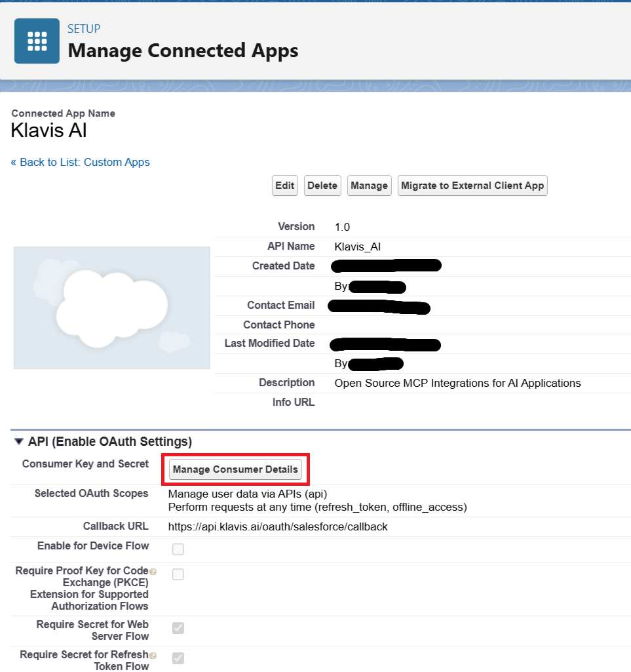This screenshot has width=631, height=672.
Task: Click the Callback URL value text
Action: (278, 526)
